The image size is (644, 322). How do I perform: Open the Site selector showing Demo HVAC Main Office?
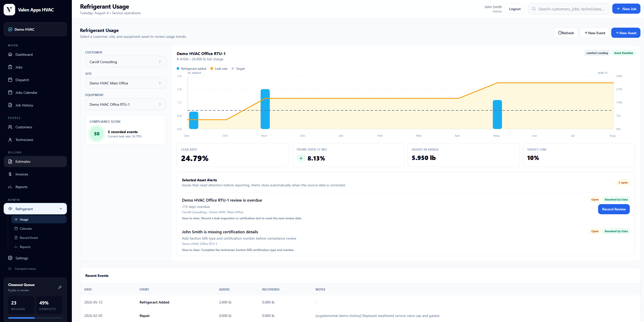coord(126,83)
